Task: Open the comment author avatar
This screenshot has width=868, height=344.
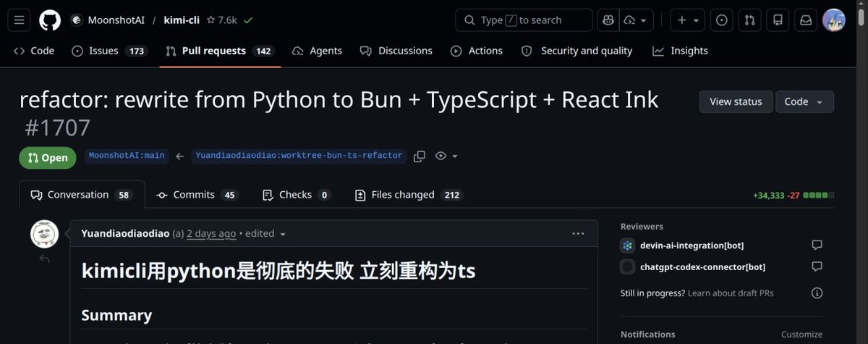Action: 44,234
